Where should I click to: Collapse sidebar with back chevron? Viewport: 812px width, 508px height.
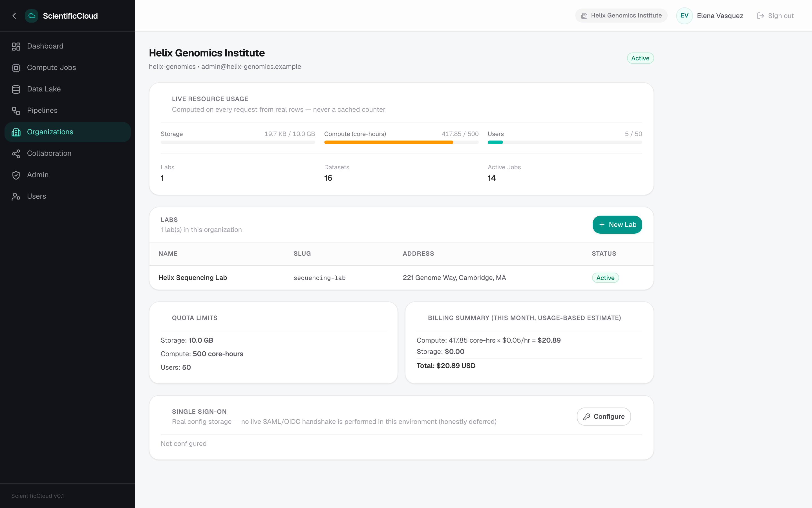pos(14,16)
